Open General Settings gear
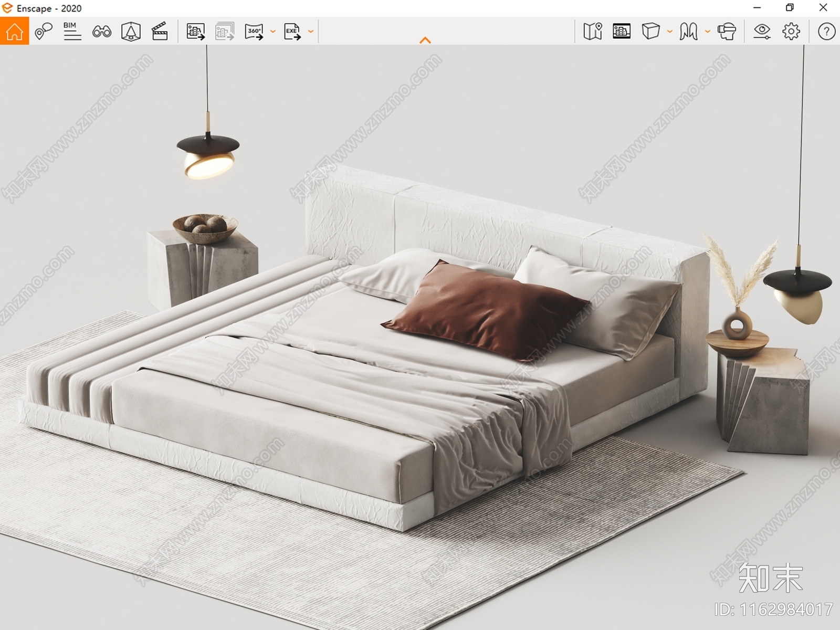The image size is (840, 630). [791, 31]
